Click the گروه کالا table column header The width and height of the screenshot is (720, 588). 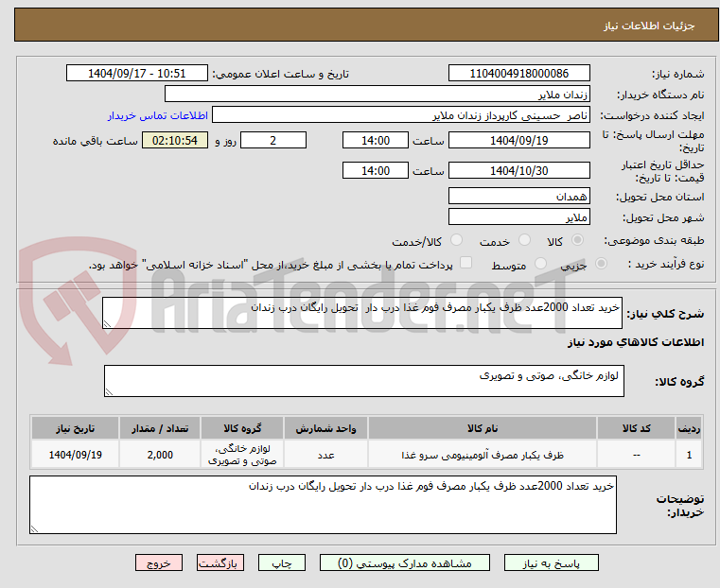242,428
